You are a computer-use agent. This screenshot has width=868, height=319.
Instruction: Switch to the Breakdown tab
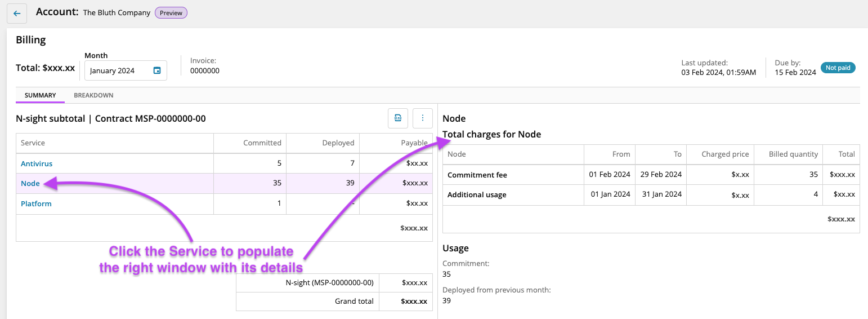(x=93, y=95)
